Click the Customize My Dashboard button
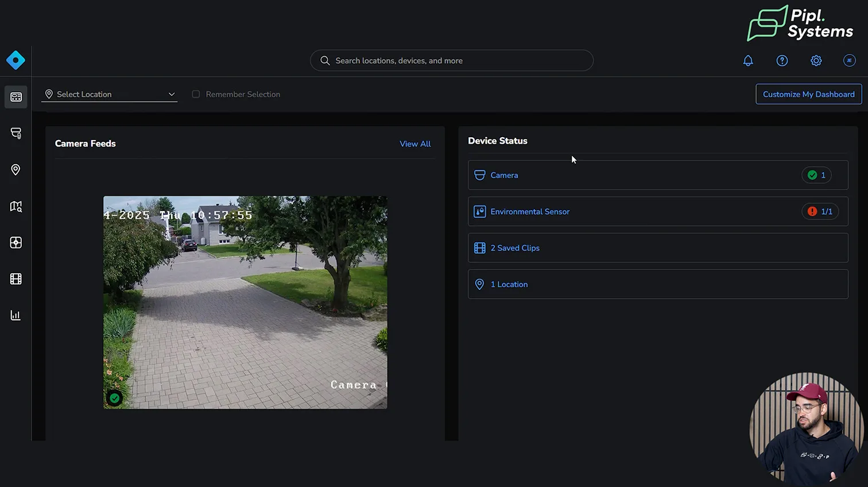 808,94
